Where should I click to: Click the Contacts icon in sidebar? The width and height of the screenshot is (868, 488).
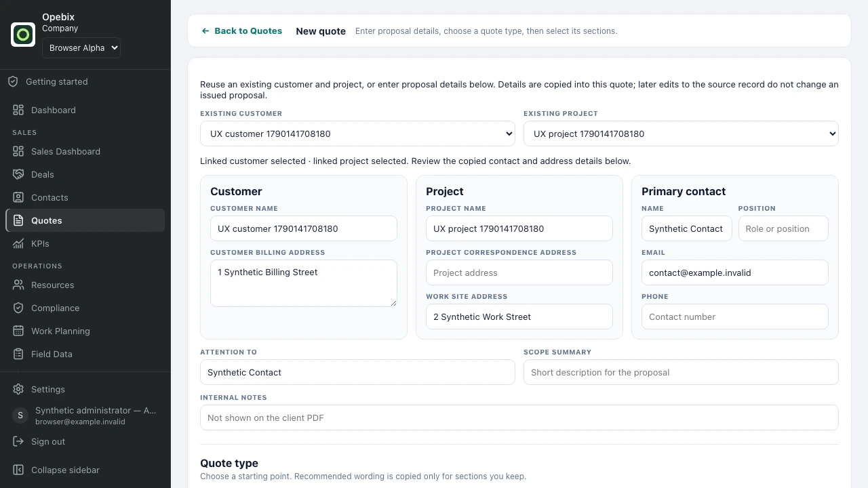coord(18,197)
